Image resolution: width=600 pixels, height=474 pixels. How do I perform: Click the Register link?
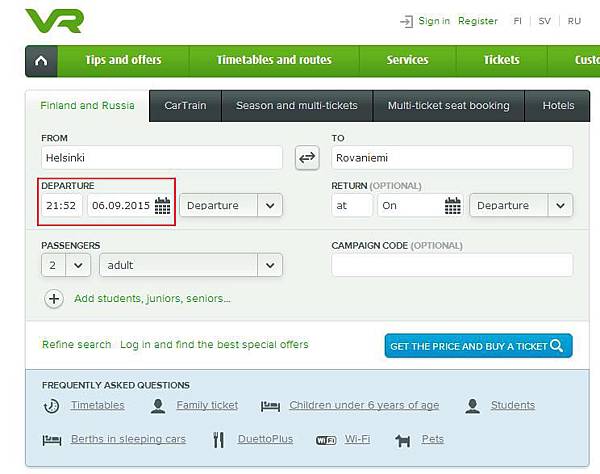point(478,21)
